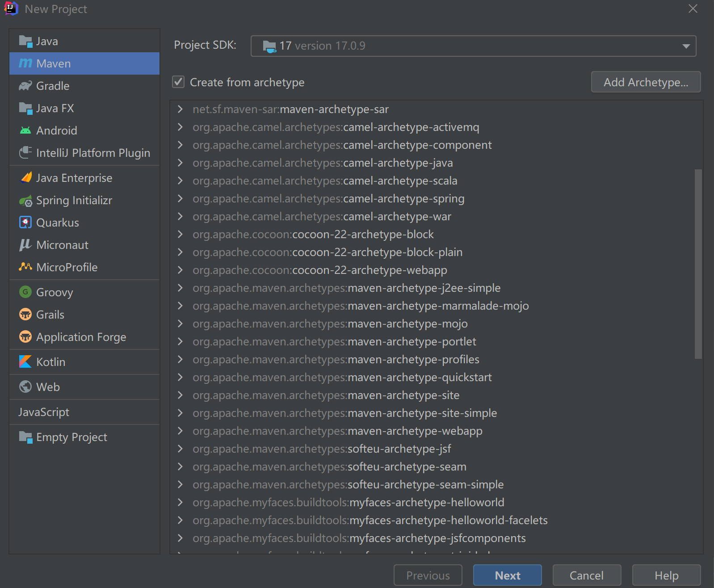Viewport: 714px width, 588px height.
Task: Click the MicroProfile icon
Action: pyautogui.click(x=25, y=267)
